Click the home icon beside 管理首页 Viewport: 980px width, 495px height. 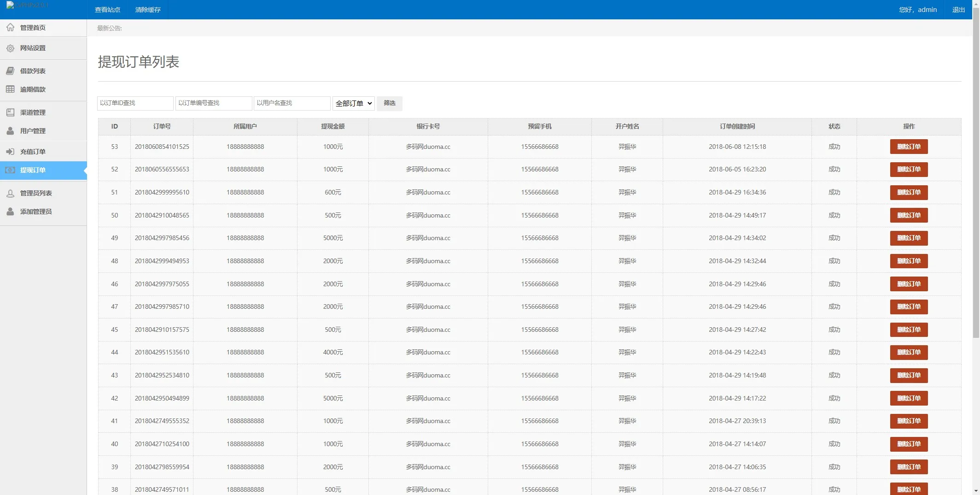(x=10, y=28)
